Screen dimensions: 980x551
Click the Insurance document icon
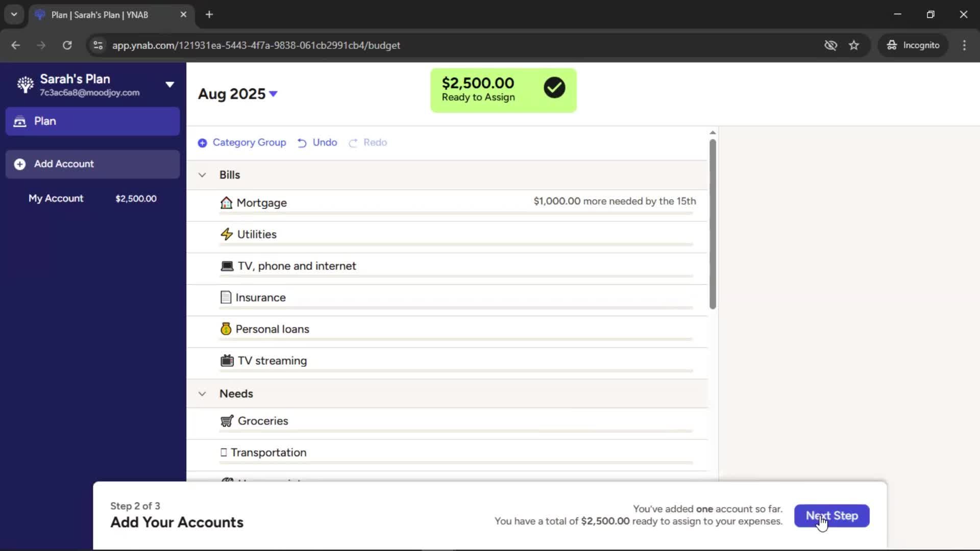point(226,297)
